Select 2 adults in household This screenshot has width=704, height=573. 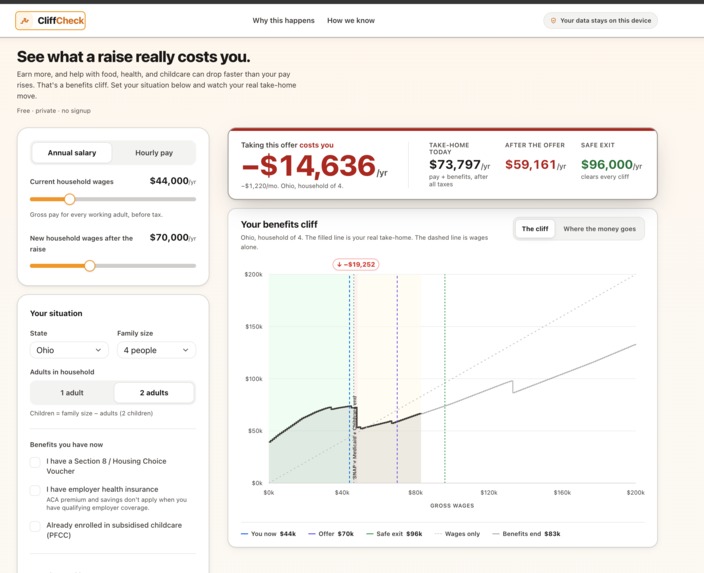click(x=154, y=393)
